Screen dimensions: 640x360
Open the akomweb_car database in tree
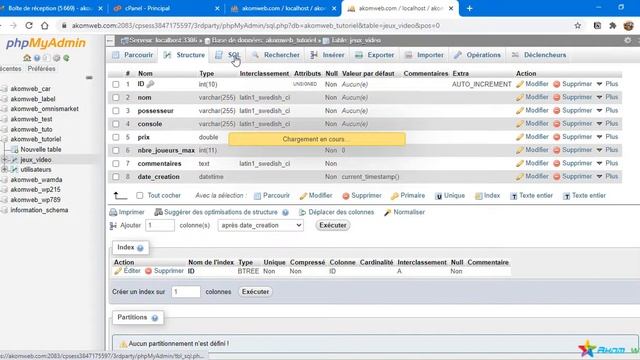pos(31,89)
